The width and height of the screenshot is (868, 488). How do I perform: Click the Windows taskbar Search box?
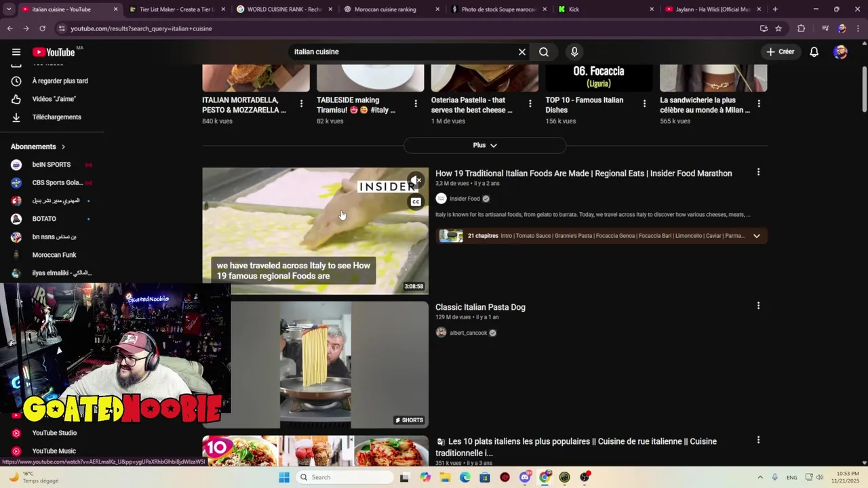point(345,477)
